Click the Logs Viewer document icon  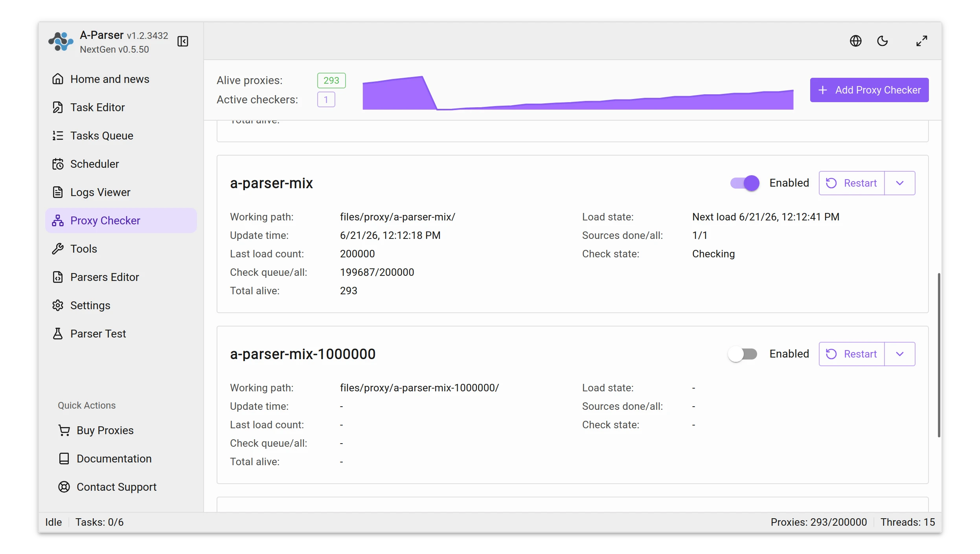coord(58,192)
